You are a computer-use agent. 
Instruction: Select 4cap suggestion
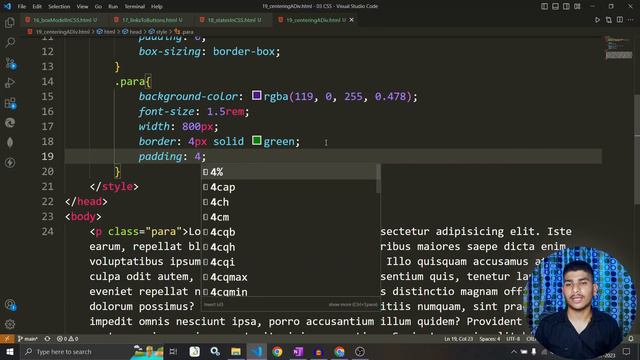click(290, 187)
